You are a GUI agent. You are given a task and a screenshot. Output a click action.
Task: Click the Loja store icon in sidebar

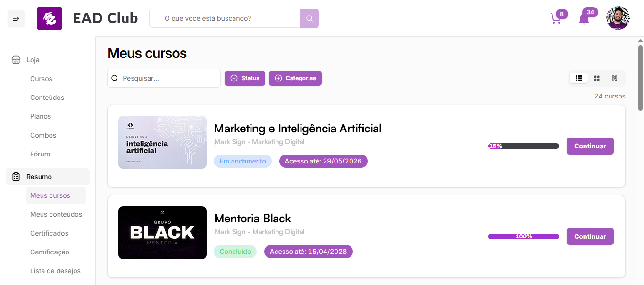click(x=16, y=60)
